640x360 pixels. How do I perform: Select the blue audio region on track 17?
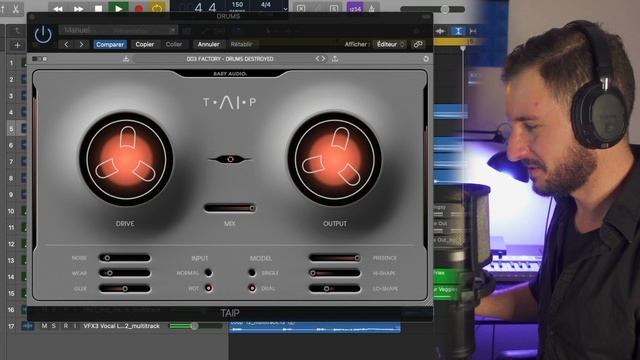point(315,327)
